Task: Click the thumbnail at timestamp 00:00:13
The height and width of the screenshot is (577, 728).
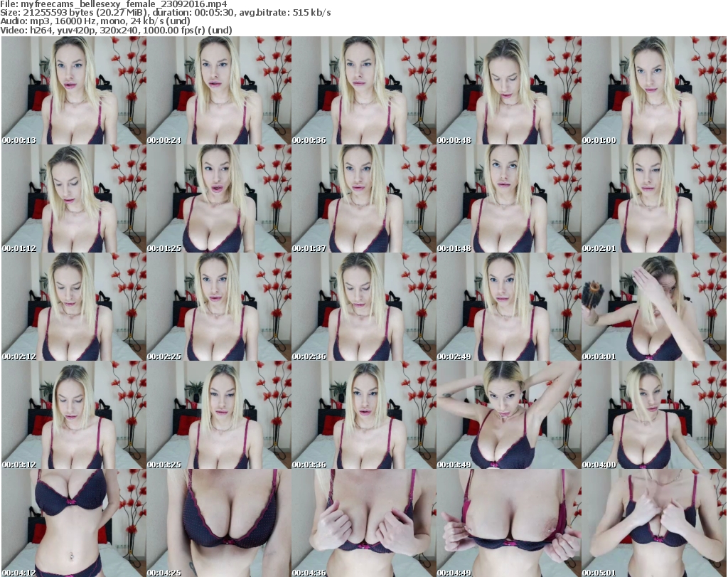Action: [x=73, y=90]
